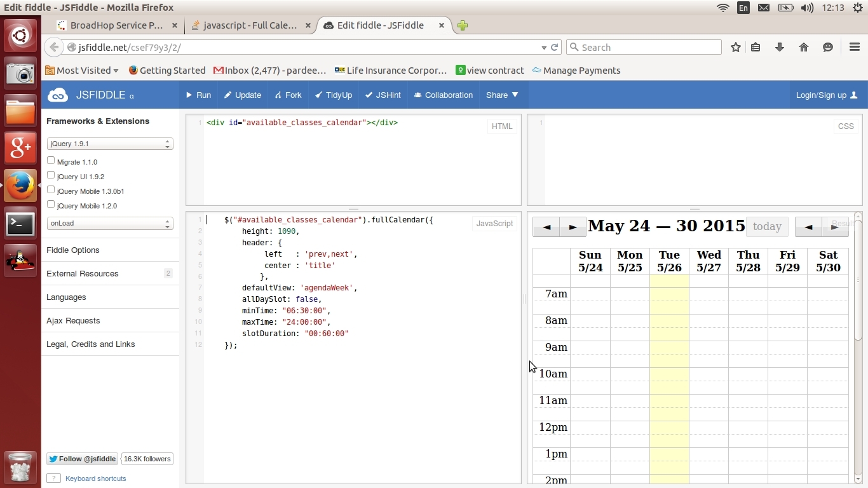The image size is (868, 488).
Task: Click the 10am time slot label
Action: pos(553,374)
